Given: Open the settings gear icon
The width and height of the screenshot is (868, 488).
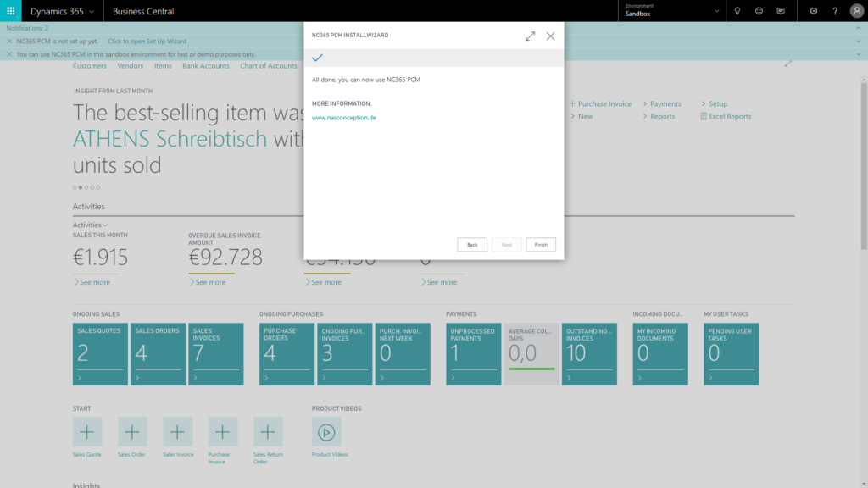Looking at the screenshot, I should 813,11.
